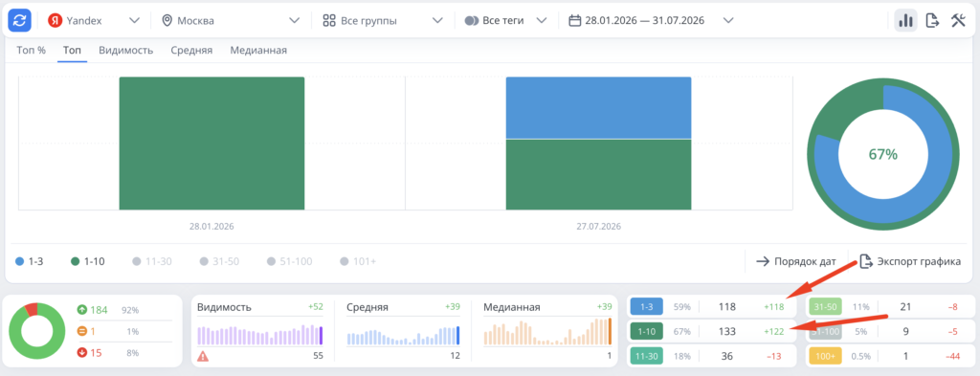Image resolution: width=980 pixels, height=376 pixels.
Task: Click the blue 1-3 range badge
Action: tap(646, 307)
